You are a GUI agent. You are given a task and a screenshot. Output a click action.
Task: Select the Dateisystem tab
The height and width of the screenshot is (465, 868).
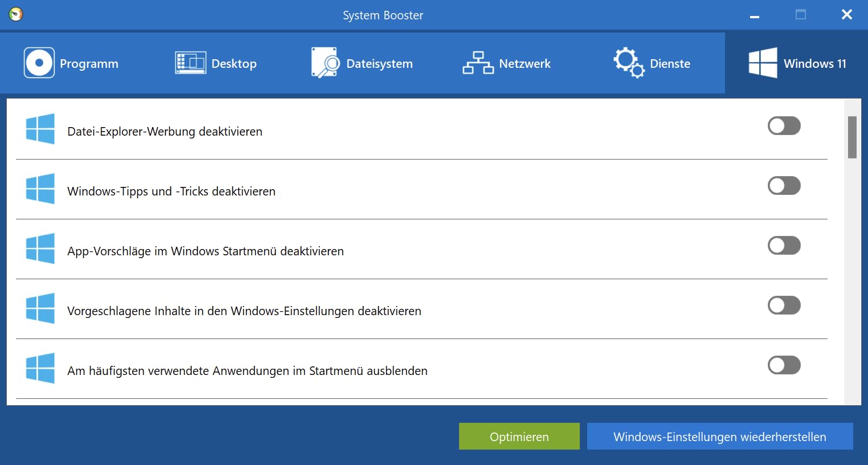[362, 63]
